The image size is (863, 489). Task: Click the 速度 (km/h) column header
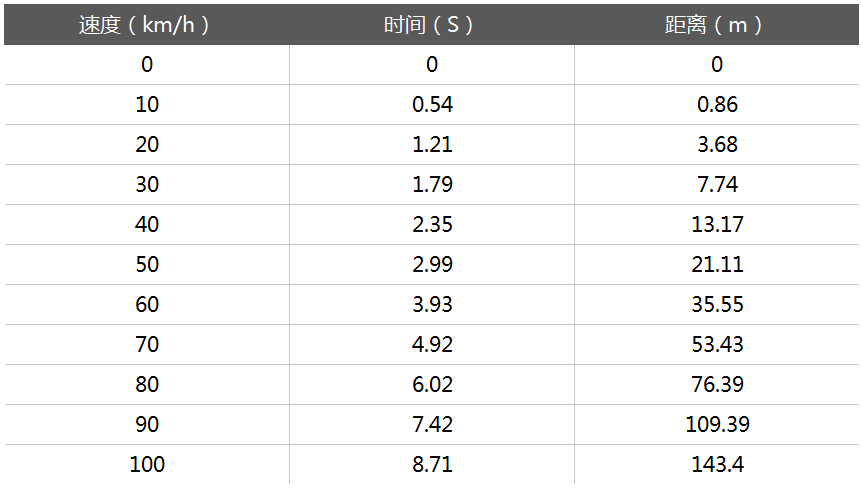coord(146,25)
